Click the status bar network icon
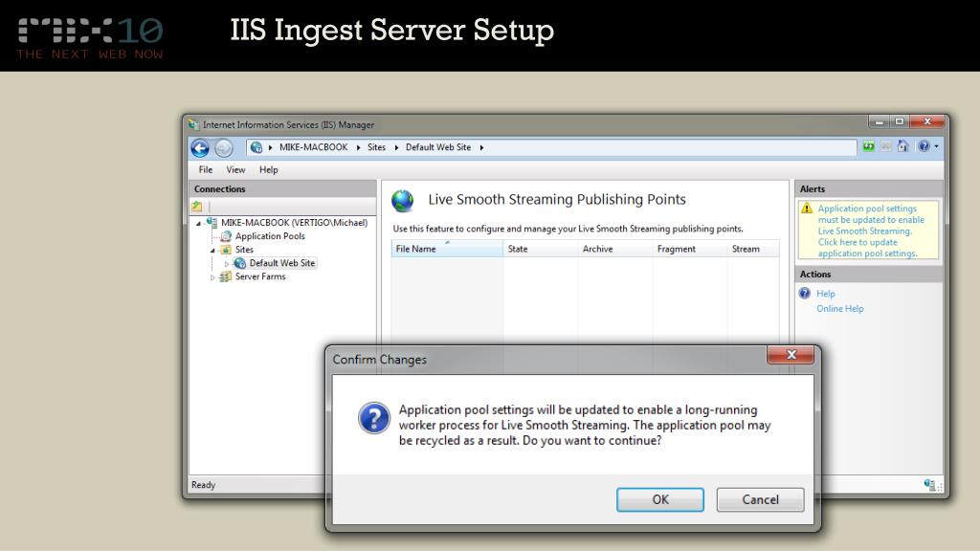The height and width of the screenshot is (551, 980). (x=929, y=485)
